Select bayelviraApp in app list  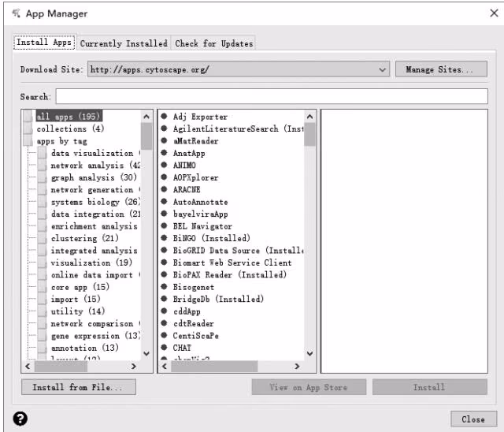click(x=201, y=214)
